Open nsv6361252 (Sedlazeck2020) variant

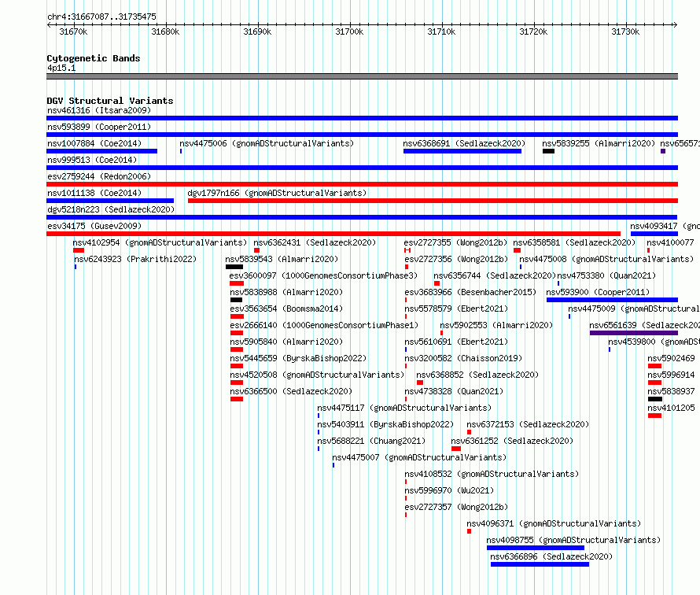tap(512, 441)
